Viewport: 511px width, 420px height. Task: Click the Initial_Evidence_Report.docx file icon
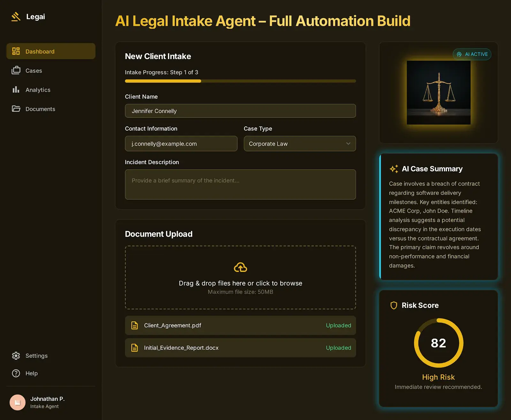click(x=134, y=348)
